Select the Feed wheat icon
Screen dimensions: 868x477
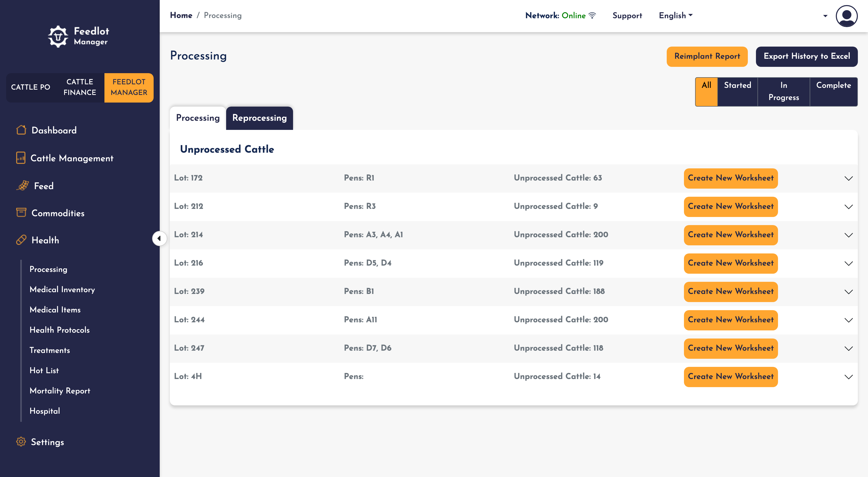coord(23,186)
